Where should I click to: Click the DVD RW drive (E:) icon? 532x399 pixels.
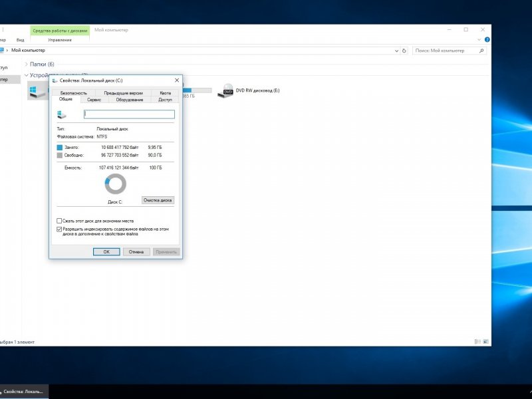point(225,91)
